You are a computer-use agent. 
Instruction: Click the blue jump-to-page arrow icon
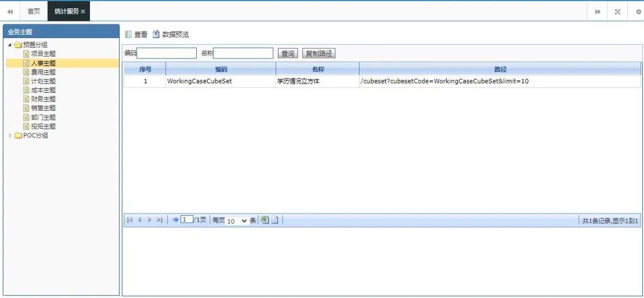coord(175,220)
